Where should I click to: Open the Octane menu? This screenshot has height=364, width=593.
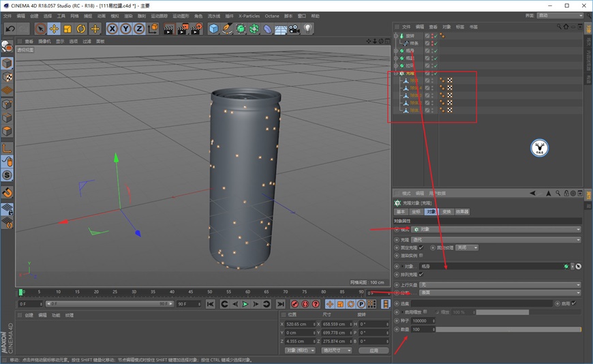(x=272, y=16)
